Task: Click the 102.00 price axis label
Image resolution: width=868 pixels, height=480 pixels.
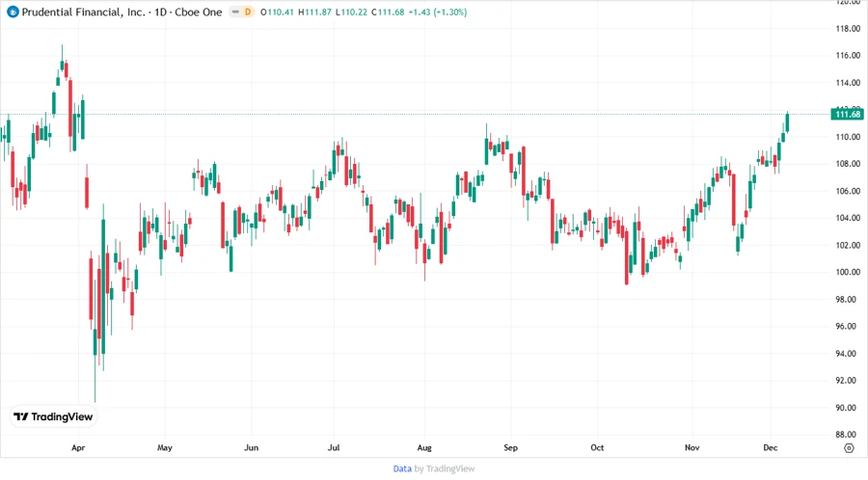Action: click(848, 245)
